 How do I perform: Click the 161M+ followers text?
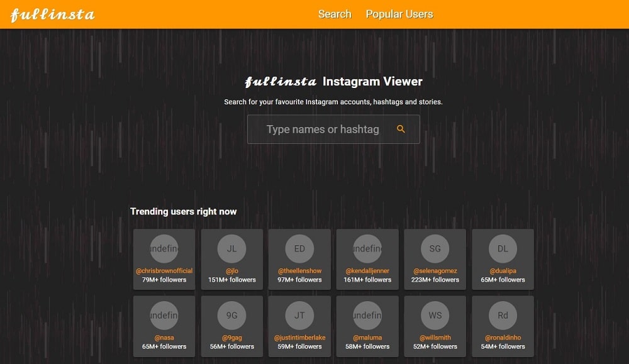coord(367,280)
